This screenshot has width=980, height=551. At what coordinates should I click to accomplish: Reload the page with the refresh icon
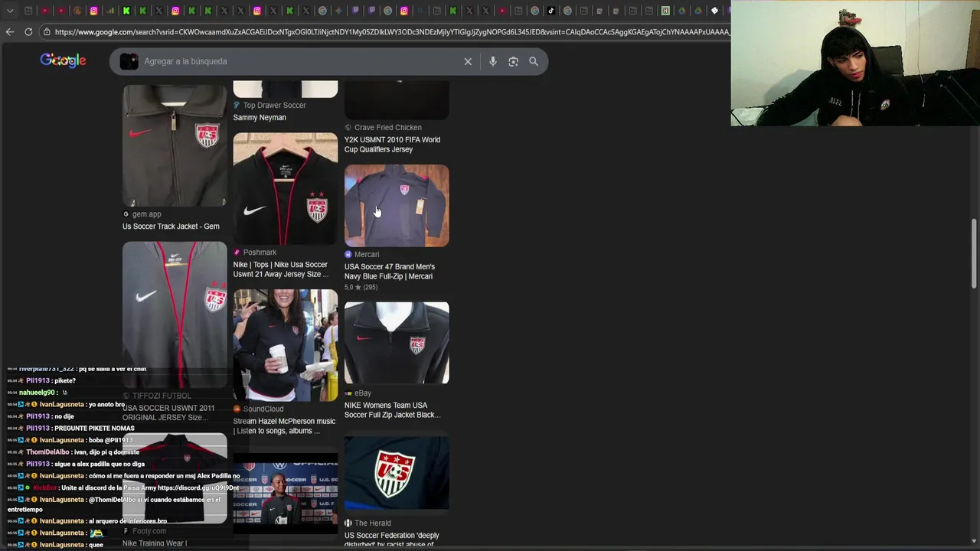pos(28,31)
